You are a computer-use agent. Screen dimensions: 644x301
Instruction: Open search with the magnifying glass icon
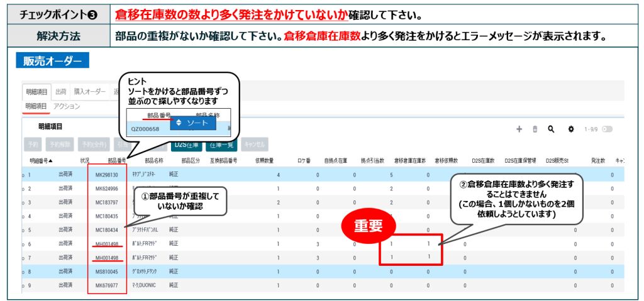click(551, 129)
